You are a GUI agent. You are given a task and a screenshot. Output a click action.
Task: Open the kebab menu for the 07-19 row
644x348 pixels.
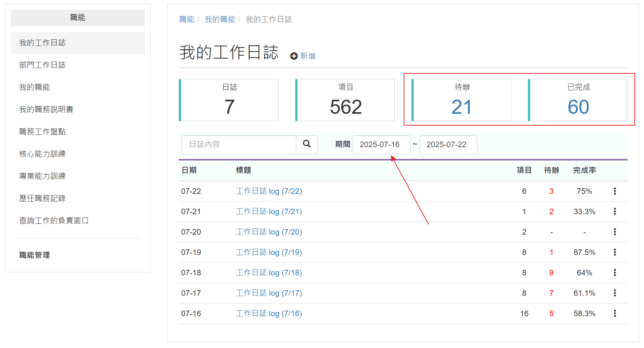(615, 252)
